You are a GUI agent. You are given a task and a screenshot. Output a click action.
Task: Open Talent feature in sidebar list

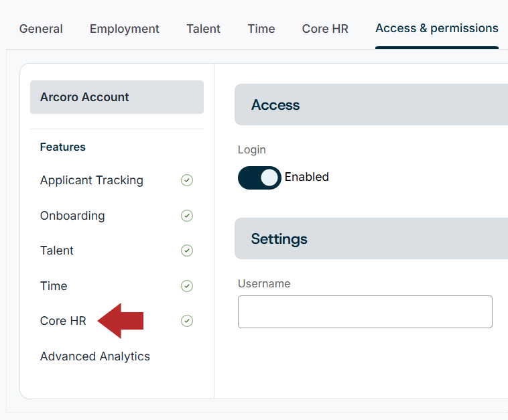[57, 251]
